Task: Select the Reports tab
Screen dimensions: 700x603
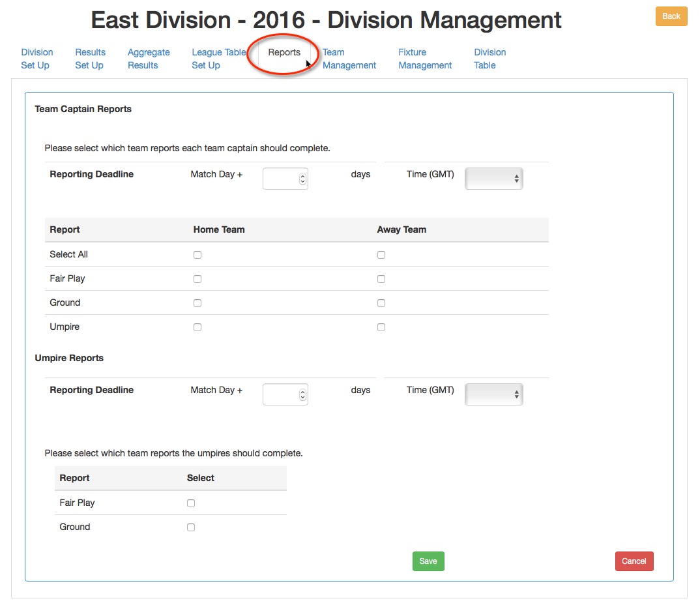Action: [284, 52]
